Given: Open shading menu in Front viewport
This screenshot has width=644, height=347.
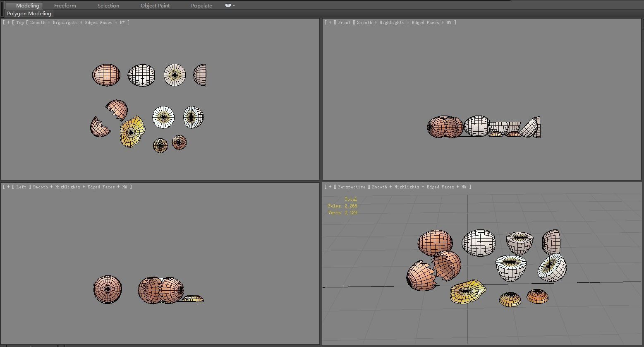Looking at the screenshot, I should pos(404,23).
